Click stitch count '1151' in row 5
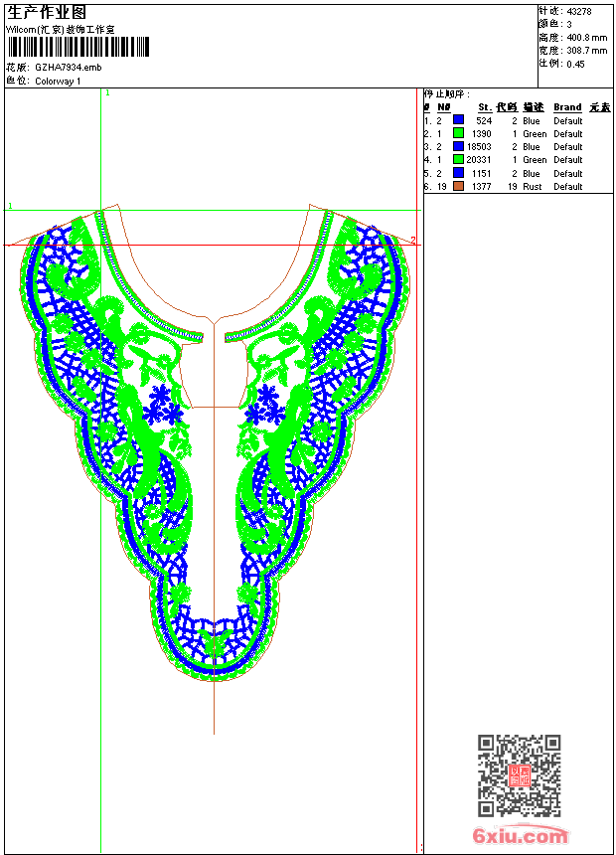Screen dimensions: 616x855 [x=481, y=174]
